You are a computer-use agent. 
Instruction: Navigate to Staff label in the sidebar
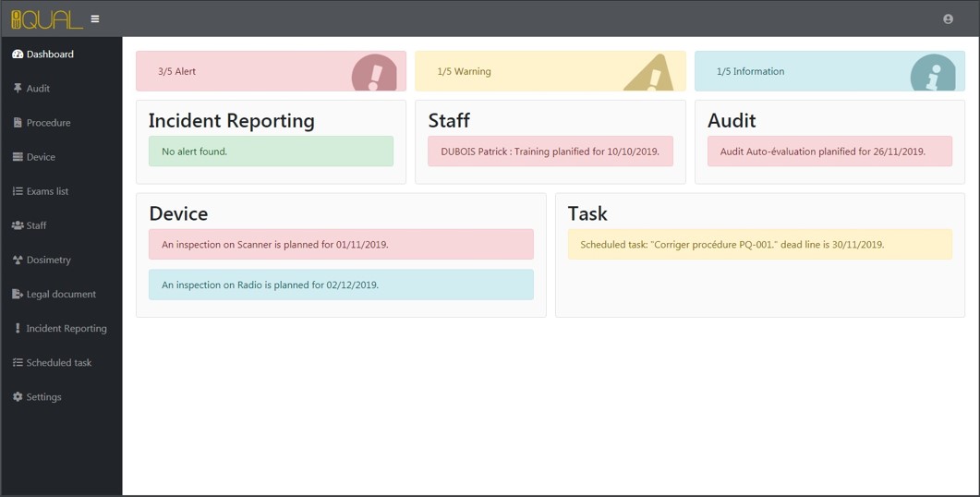pos(36,225)
